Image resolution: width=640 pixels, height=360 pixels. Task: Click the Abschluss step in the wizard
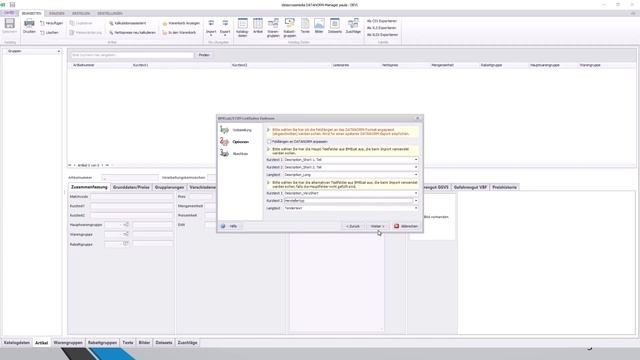point(240,154)
